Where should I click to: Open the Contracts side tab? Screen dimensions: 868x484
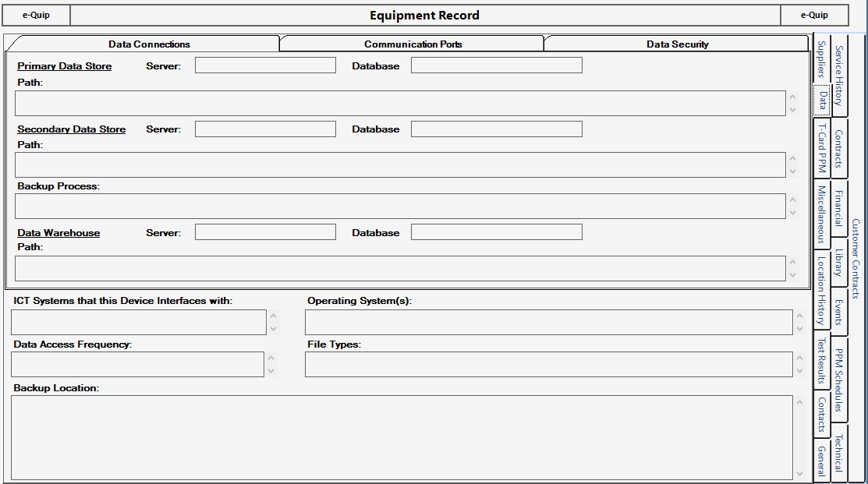click(838, 149)
